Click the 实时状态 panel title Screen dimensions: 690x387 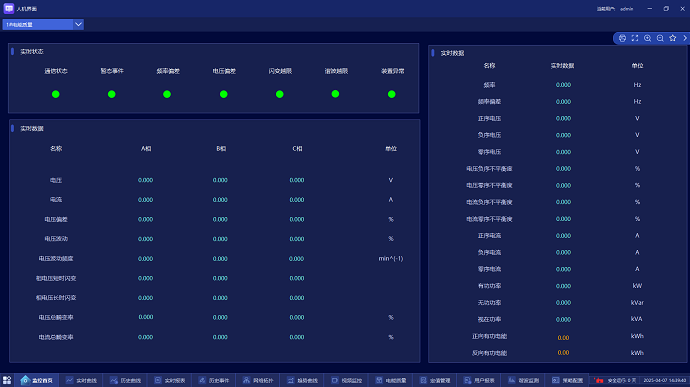(x=32, y=52)
